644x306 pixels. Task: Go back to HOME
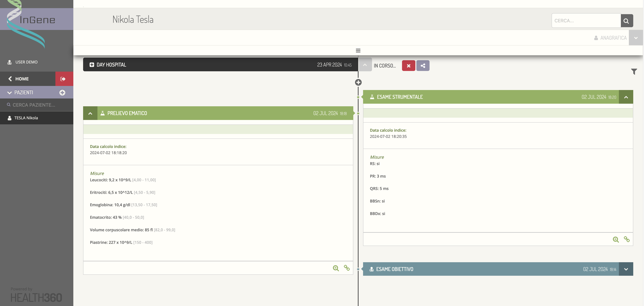coord(28,79)
